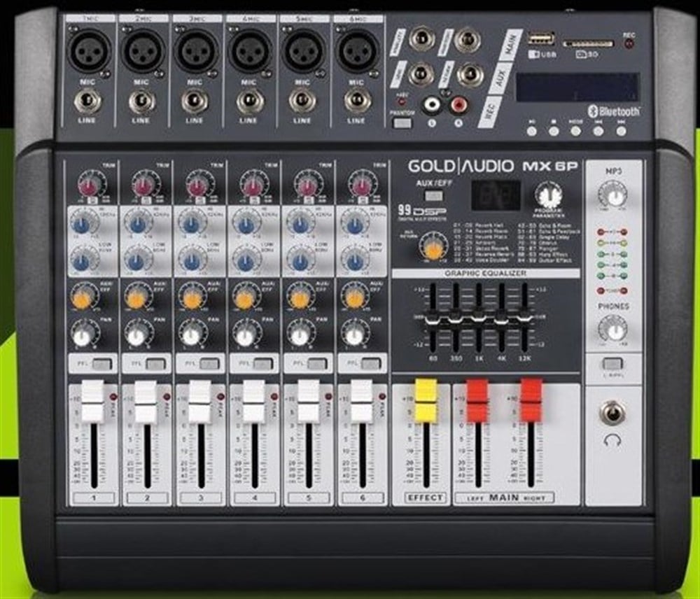Click the headphone jack beside the main faders

click(x=613, y=414)
